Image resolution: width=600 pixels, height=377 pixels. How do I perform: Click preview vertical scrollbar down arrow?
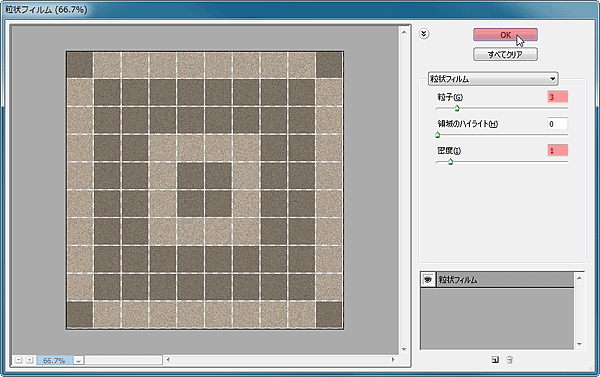click(x=404, y=349)
